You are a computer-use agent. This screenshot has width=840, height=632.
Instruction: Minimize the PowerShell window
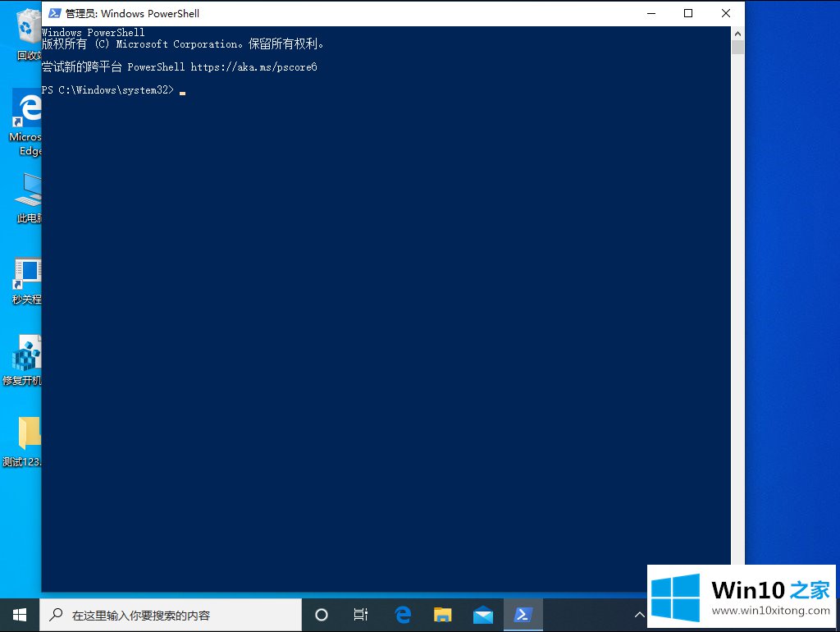tap(651, 13)
